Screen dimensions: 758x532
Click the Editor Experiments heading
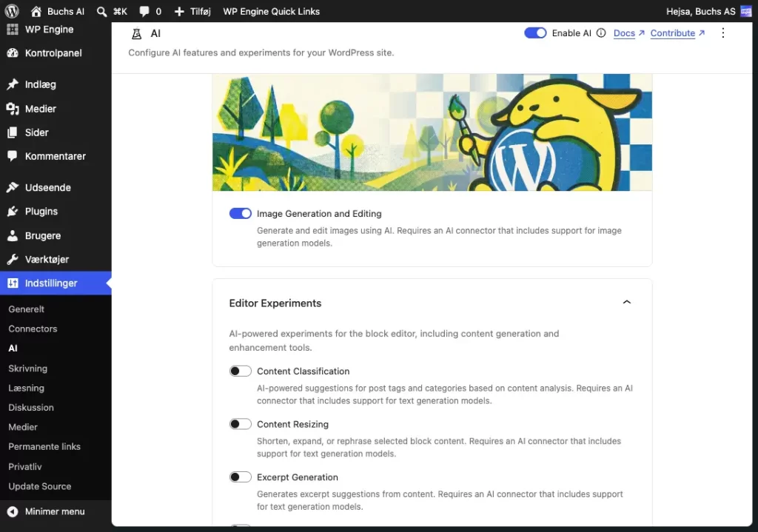275,303
